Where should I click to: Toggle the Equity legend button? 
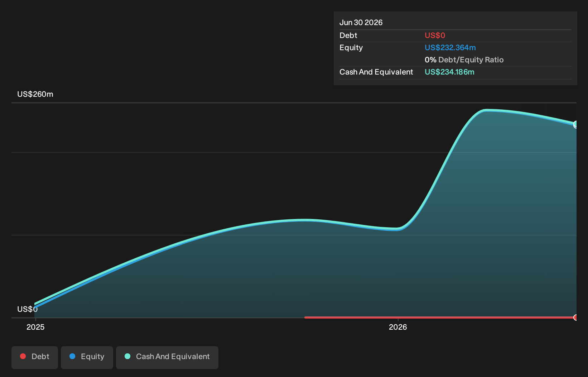pos(87,357)
